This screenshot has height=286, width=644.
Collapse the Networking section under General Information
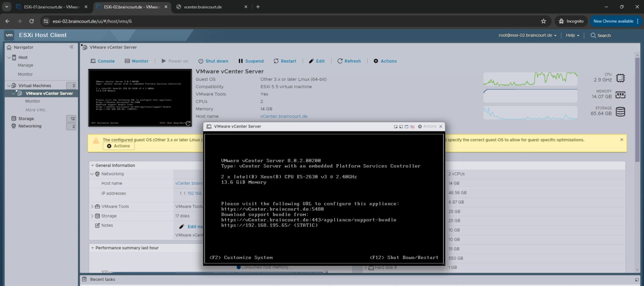pos(91,173)
